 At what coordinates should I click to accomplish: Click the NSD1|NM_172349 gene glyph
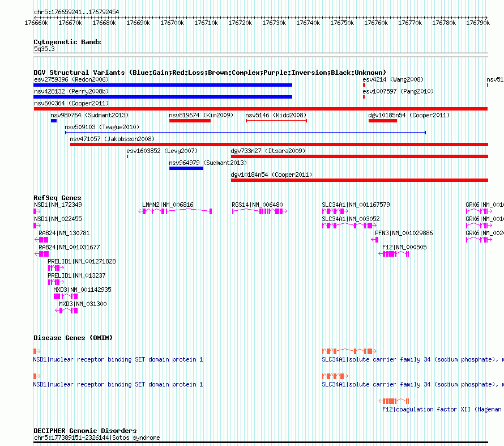coord(37,211)
